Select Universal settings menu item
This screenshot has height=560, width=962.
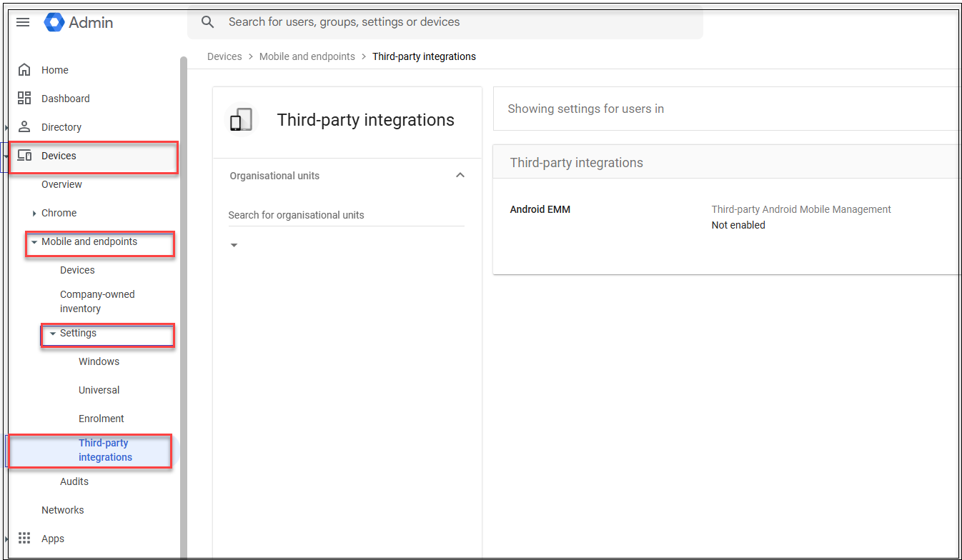point(99,390)
